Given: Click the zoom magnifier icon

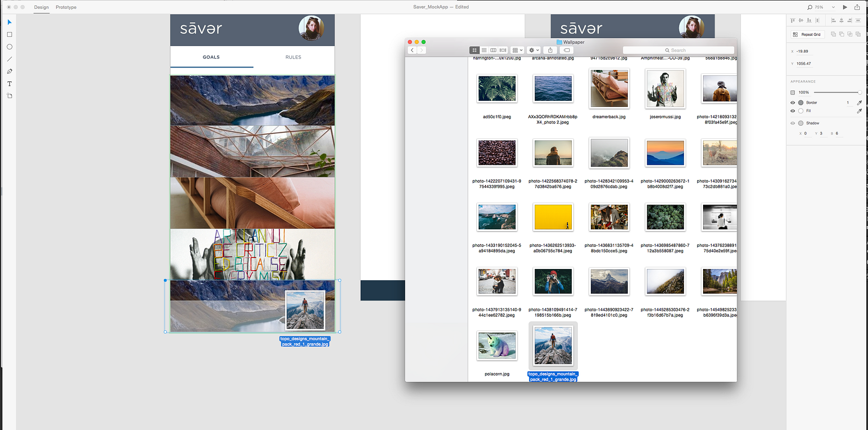Looking at the screenshot, I should 810,7.
